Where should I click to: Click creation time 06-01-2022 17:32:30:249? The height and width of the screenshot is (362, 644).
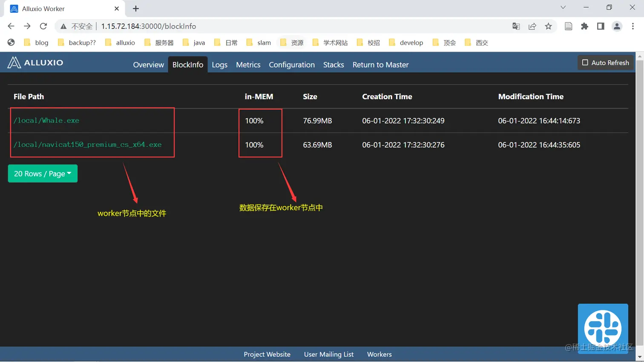click(403, 121)
